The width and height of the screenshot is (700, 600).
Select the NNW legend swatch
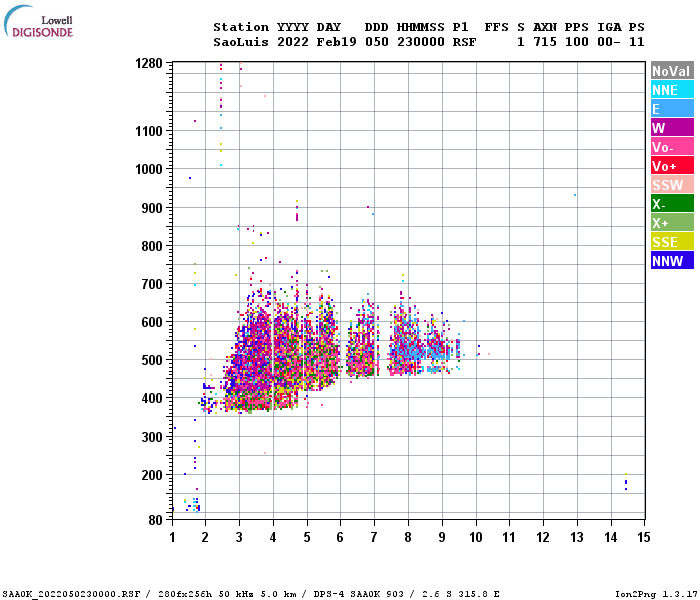click(672, 261)
